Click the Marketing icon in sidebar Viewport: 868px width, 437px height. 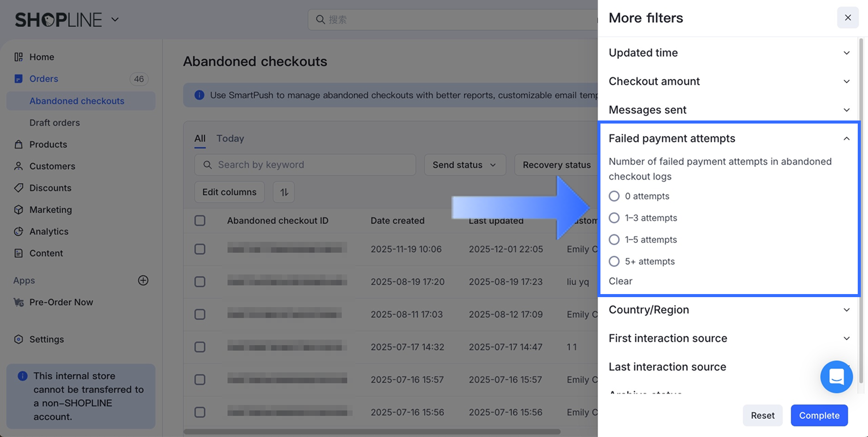[x=19, y=210]
